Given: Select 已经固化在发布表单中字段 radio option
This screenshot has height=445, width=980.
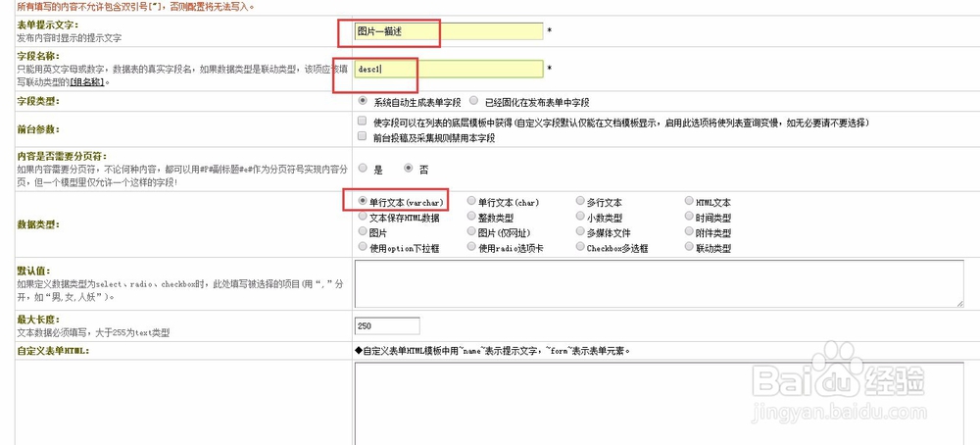Looking at the screenshot, I should point(473,101).
